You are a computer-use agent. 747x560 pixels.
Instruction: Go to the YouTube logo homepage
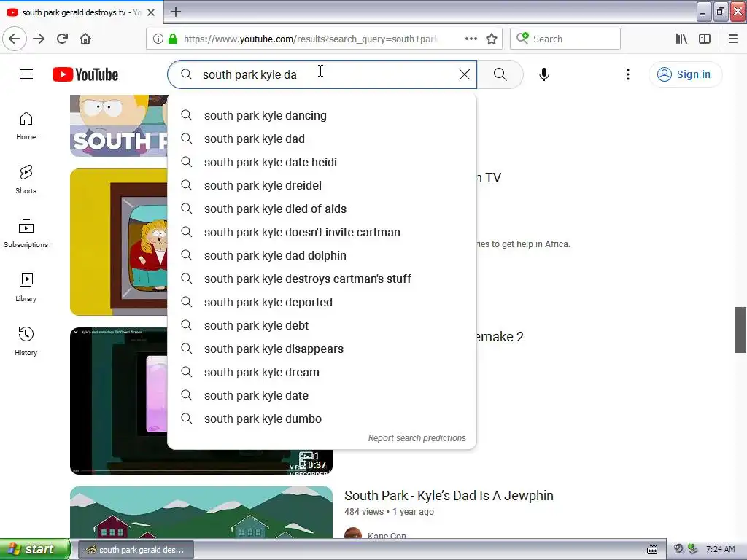(85, 74)
